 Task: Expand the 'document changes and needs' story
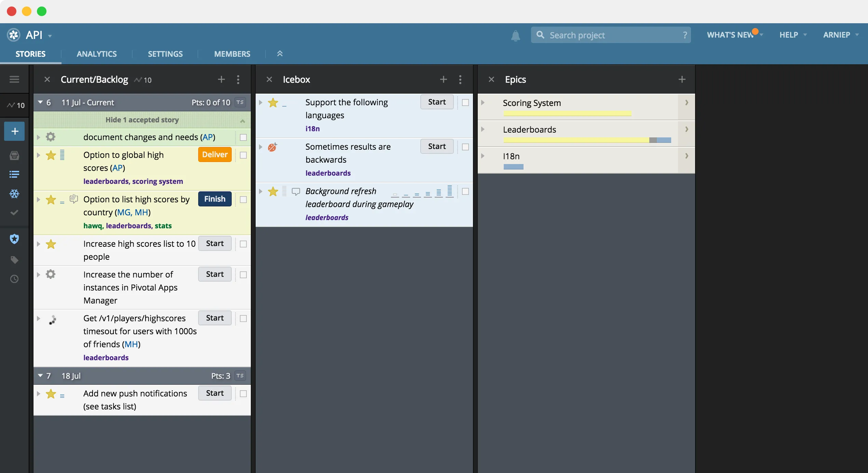pos(39,137)
